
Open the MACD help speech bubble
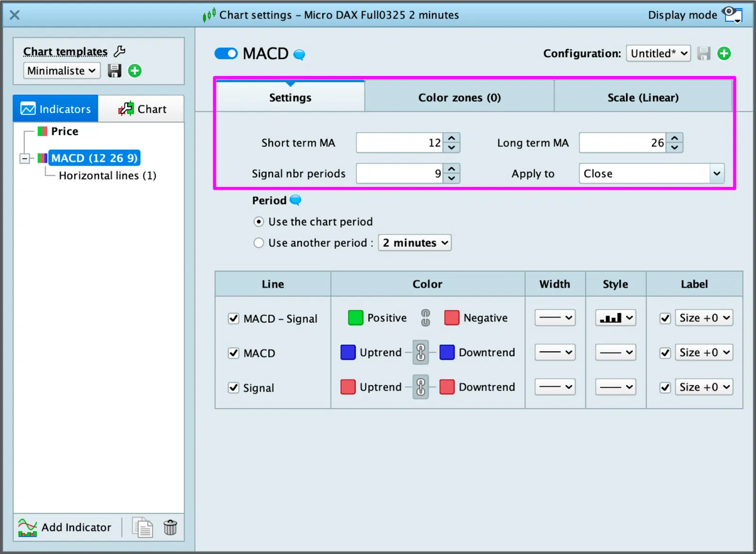coord(299,54)
